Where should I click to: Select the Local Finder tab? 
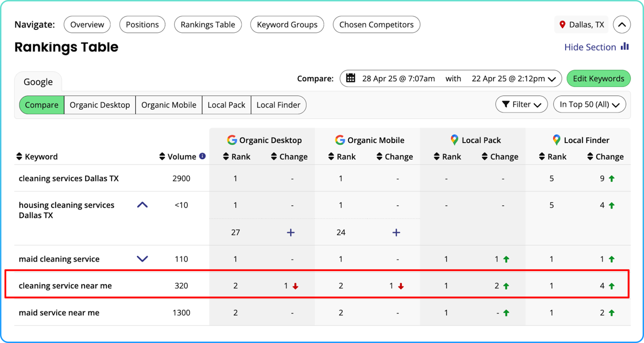[278, 105]
